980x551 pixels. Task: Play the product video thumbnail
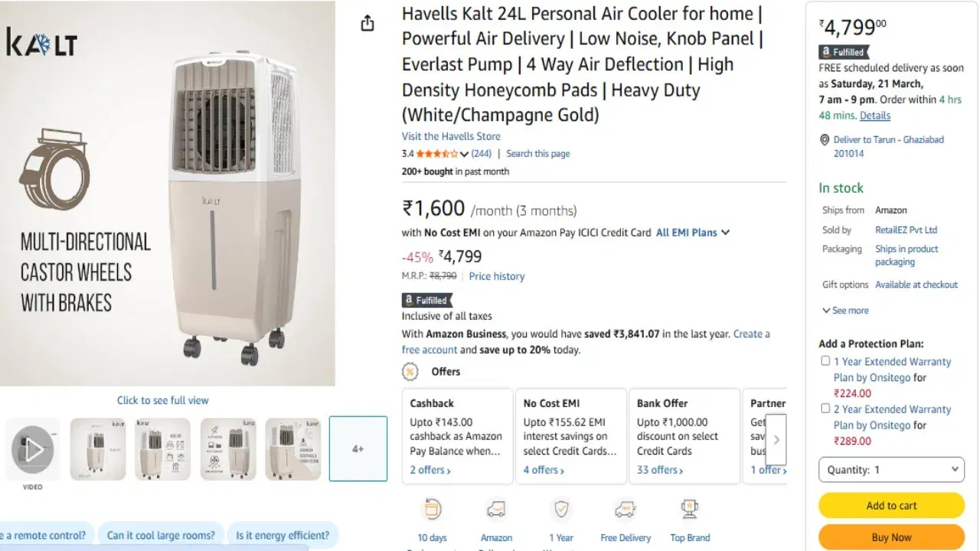coord(32,449)
